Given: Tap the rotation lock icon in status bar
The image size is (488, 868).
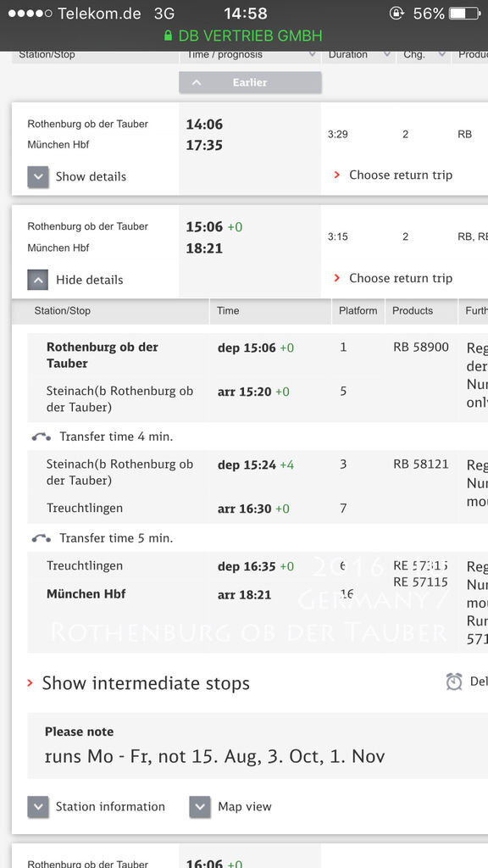Looking at the screenshot, I should (x=396, y=14).
